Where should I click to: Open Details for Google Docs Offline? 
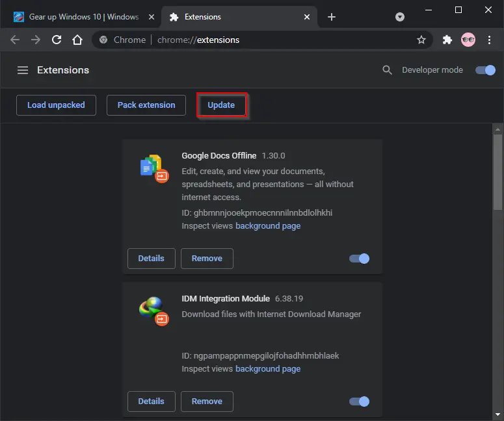[x=152, y=259]
